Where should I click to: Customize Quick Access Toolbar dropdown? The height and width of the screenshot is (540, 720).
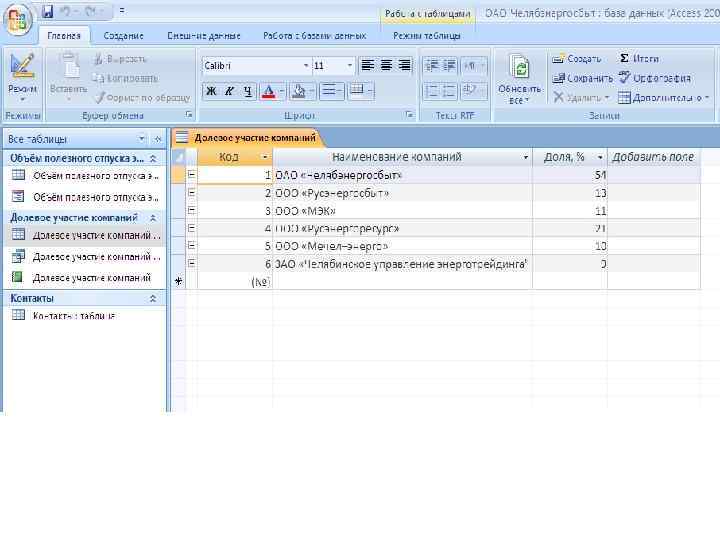pyautogui.click(x=122, y=11)
